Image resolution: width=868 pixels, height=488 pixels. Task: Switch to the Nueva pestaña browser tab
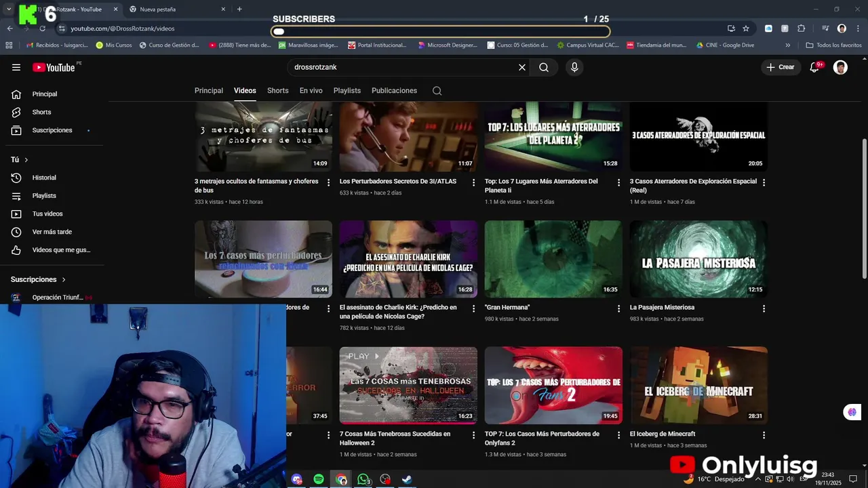176,9
